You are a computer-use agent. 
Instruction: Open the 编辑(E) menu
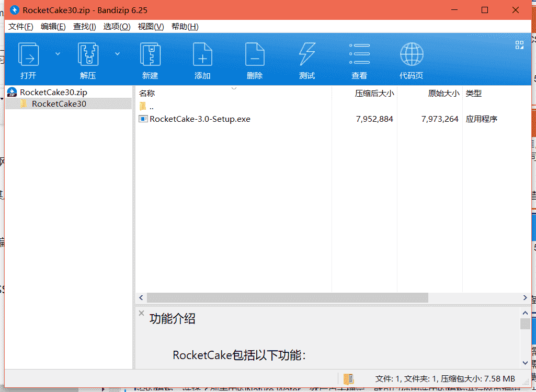point(53,27)
